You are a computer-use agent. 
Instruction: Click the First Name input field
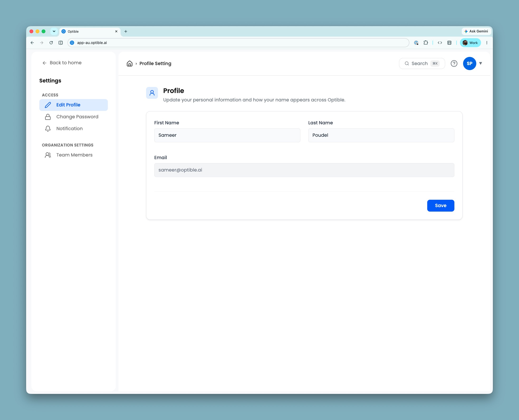click(227, 135)
